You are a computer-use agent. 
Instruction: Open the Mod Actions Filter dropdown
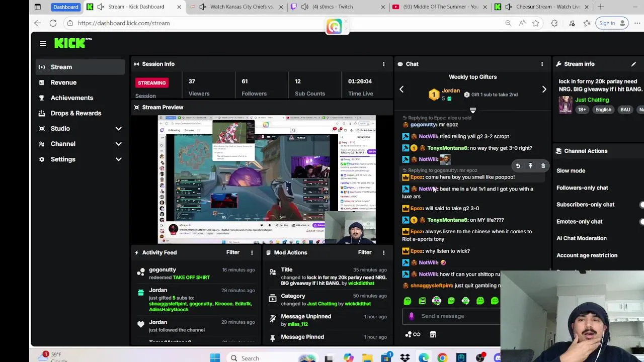(x=364, y=252)
